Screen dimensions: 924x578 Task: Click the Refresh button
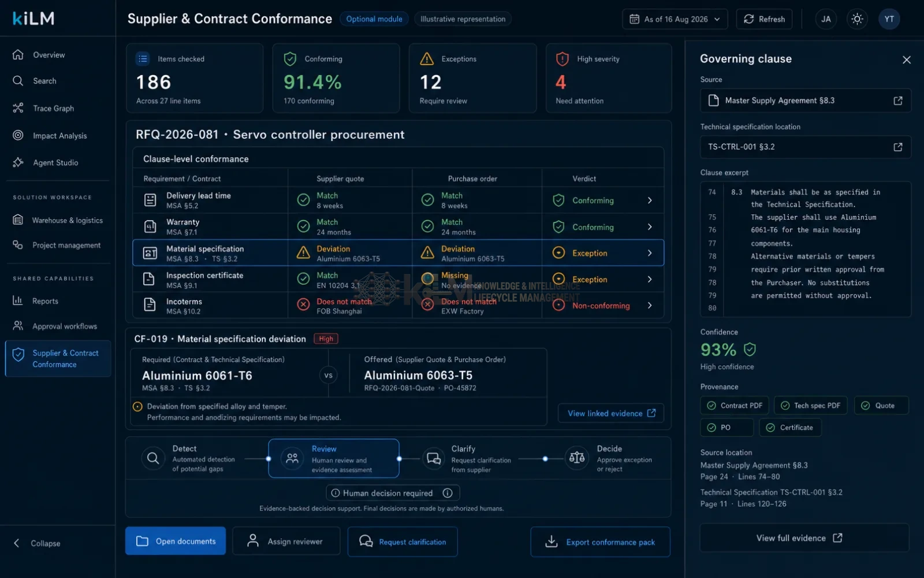click(764, 19)
